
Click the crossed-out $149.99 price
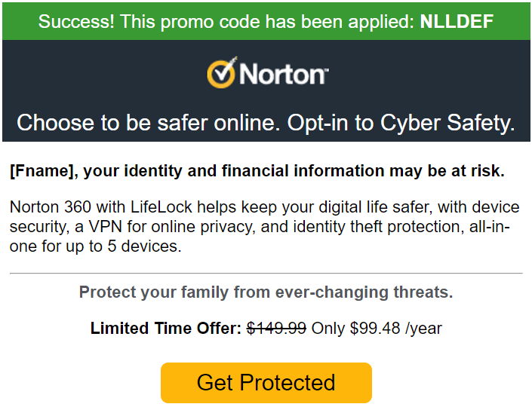click(x=276, y=329)
